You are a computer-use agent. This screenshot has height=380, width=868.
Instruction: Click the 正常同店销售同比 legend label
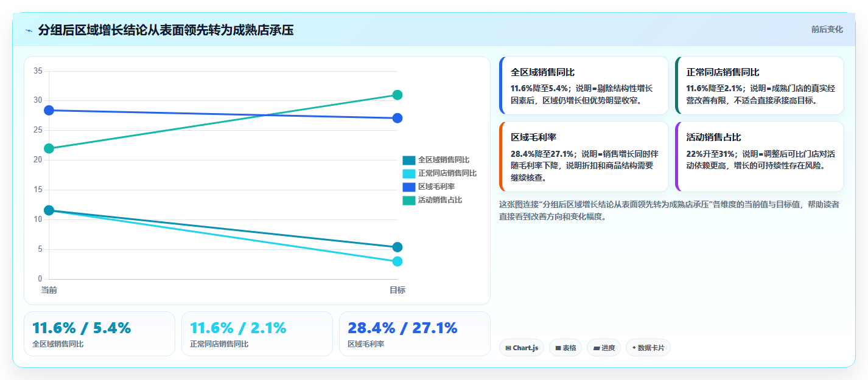pyautogui.click(x=447, y=174)
